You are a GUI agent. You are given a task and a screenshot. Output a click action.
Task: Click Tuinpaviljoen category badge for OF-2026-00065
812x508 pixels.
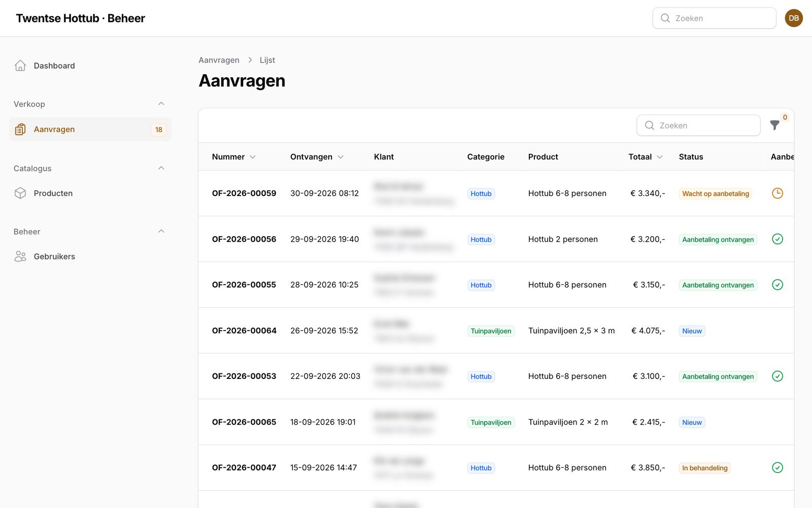click(x=491, y=422)
